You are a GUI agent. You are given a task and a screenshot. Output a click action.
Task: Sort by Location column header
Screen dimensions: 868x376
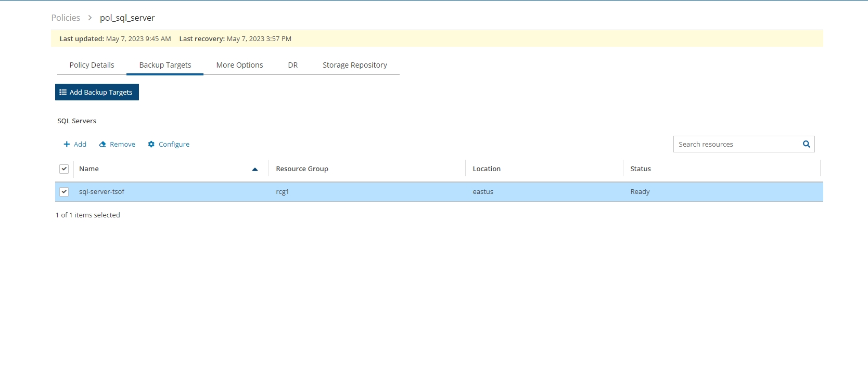(487, 169)
